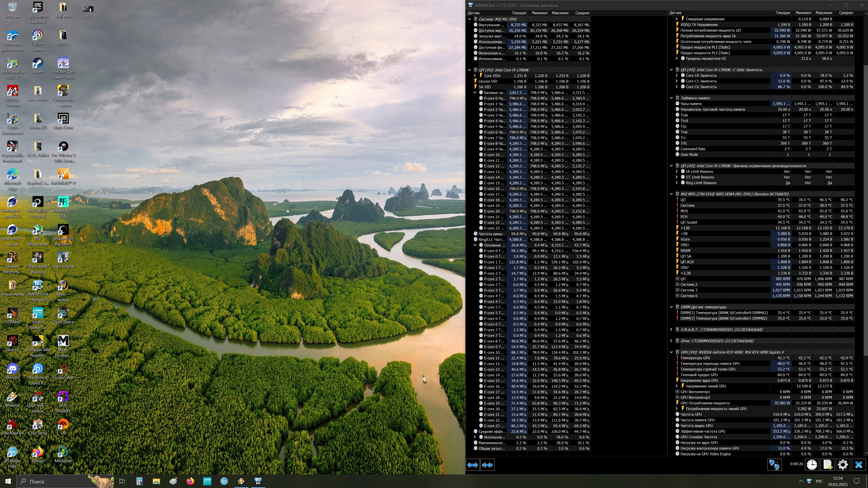868x488 pixels.
Task: Click right panel Среднее column header
Action: click(x=846, y=13)
